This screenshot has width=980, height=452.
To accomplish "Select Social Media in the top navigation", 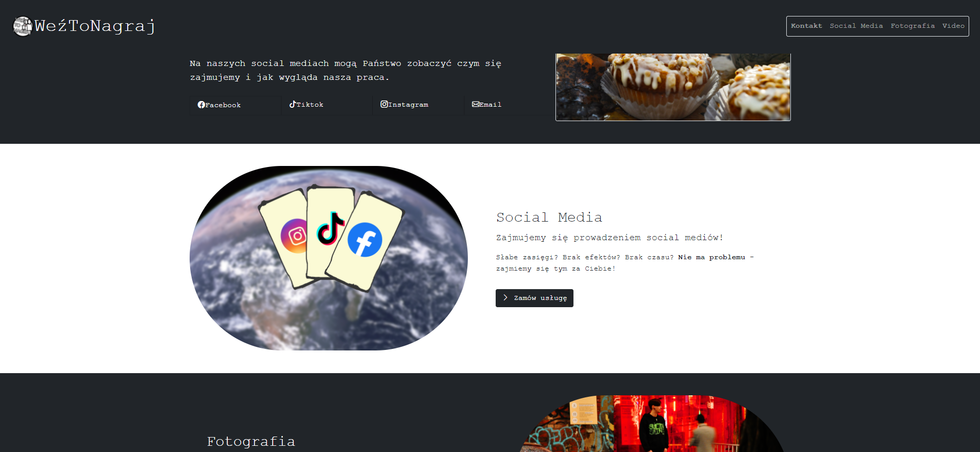I will tap(856, 26).
